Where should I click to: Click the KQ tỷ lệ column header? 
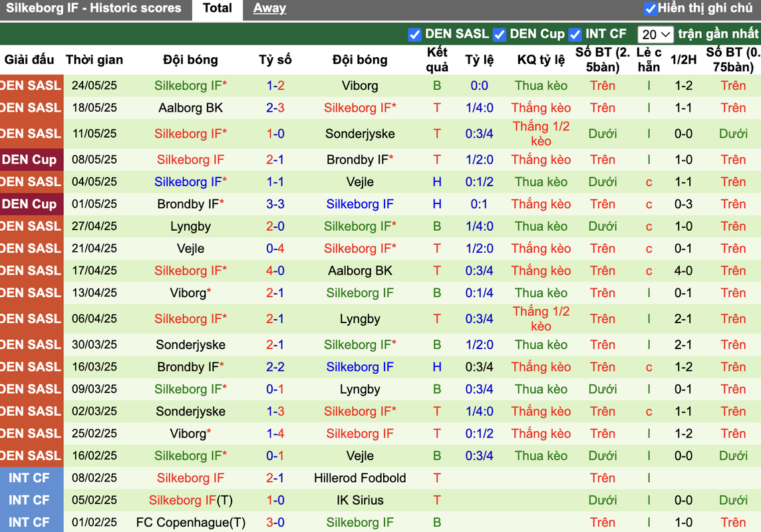[x=541, y=60]
